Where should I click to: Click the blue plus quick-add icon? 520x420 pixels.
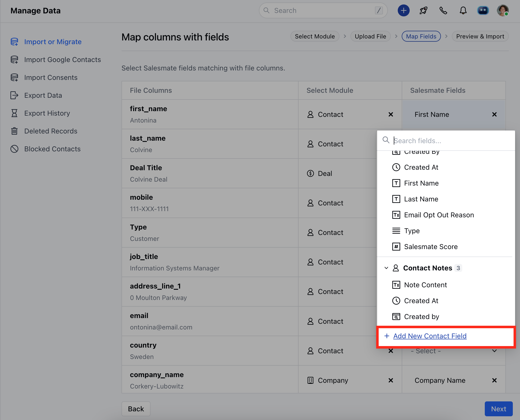(x=403, y=10)
